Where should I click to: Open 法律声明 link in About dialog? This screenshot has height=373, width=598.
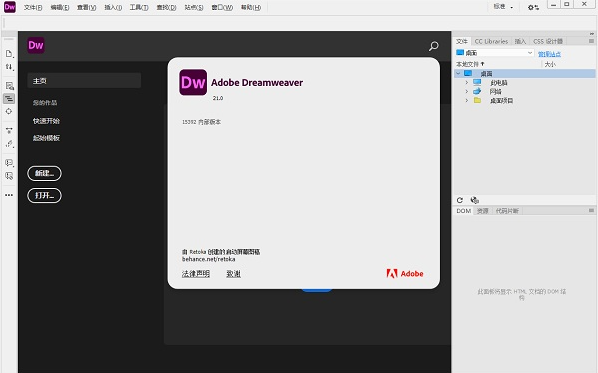click(196, 273)
